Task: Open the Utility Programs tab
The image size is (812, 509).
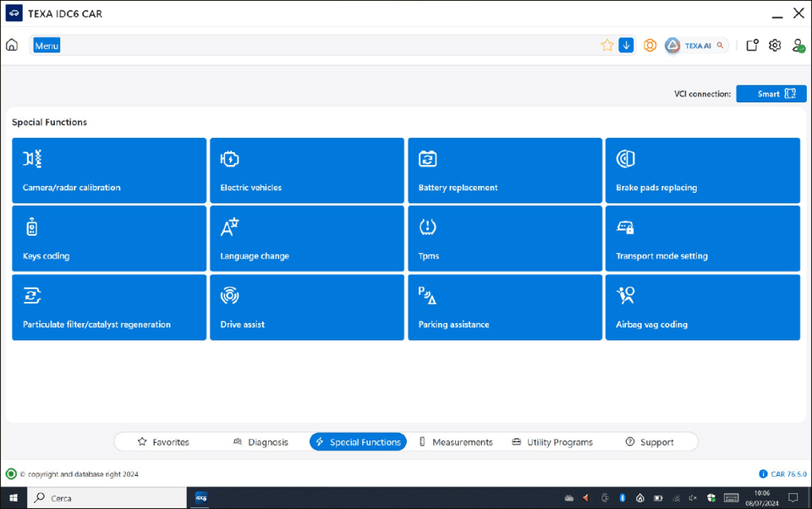Action: [x=552, y=442]
